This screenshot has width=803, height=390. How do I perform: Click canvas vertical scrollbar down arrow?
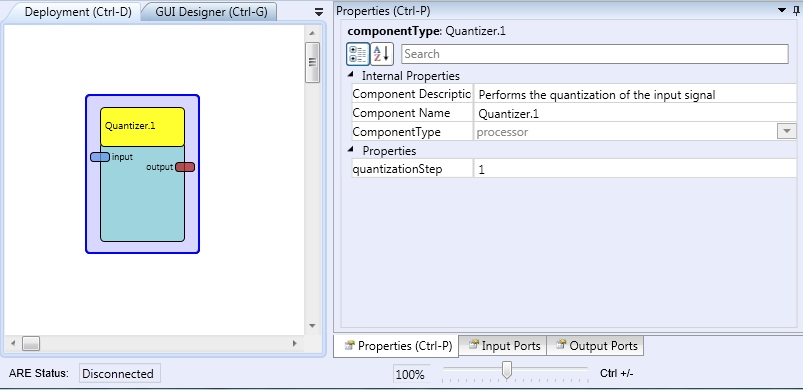point(312,326)
